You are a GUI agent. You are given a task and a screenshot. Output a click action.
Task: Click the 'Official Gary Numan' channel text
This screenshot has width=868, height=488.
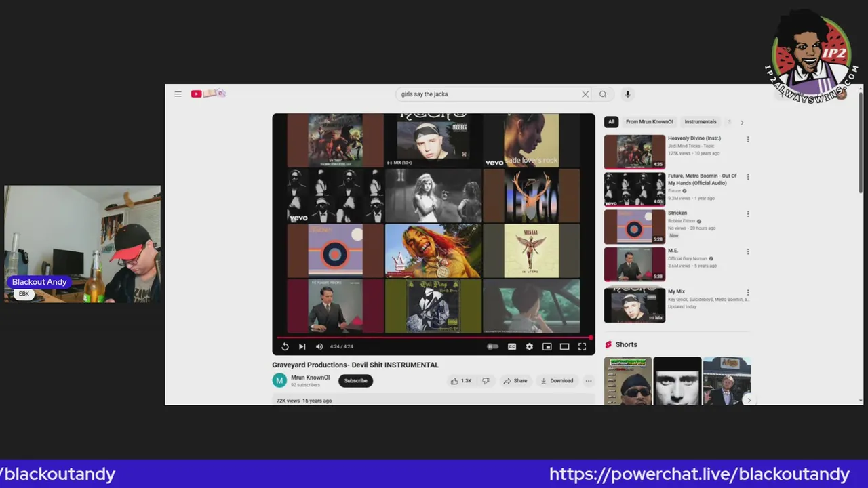click(688, 258)
